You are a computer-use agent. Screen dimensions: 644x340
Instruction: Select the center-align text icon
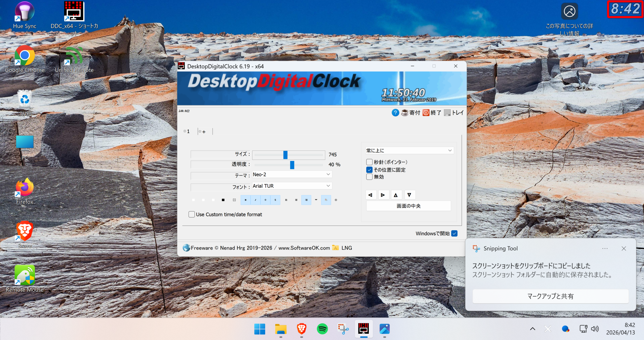(296, 200)
